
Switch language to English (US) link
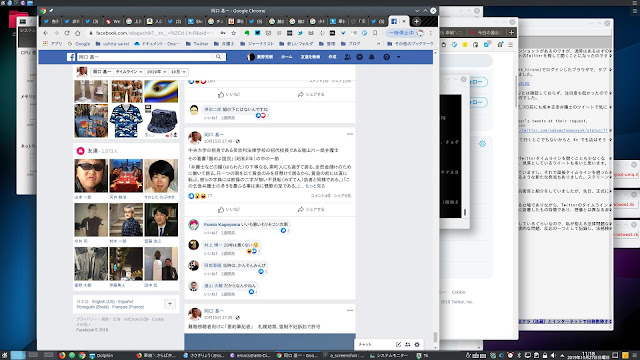[x=103, y=301]
